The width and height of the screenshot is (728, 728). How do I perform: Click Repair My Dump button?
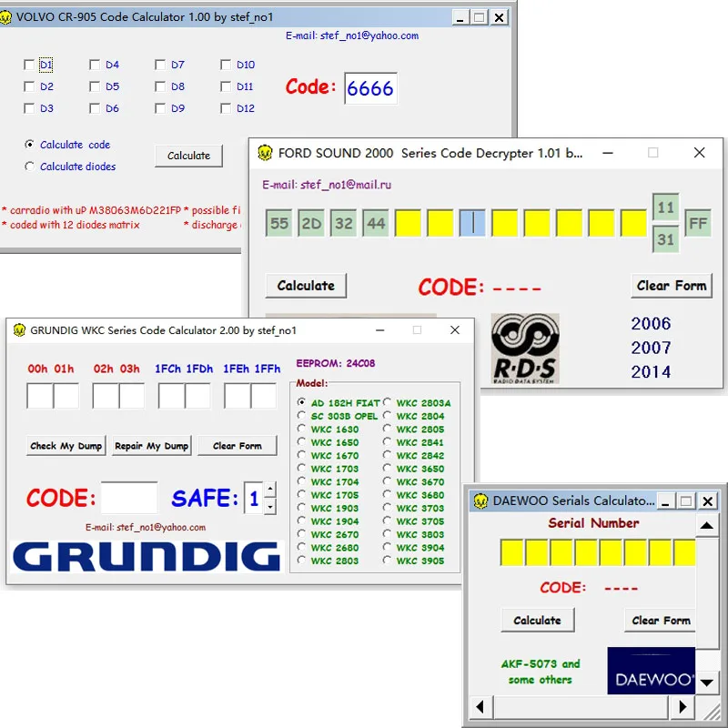pyautogui.click(x=151, y=446)
